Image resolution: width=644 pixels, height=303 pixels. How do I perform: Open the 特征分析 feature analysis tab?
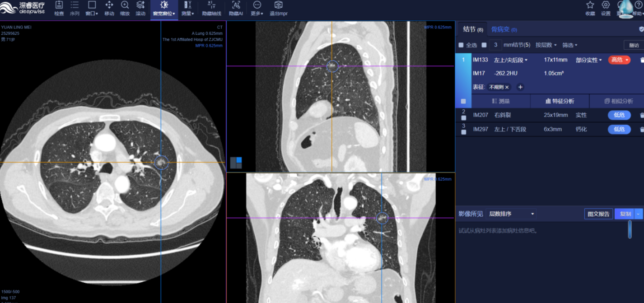point(560,101)
